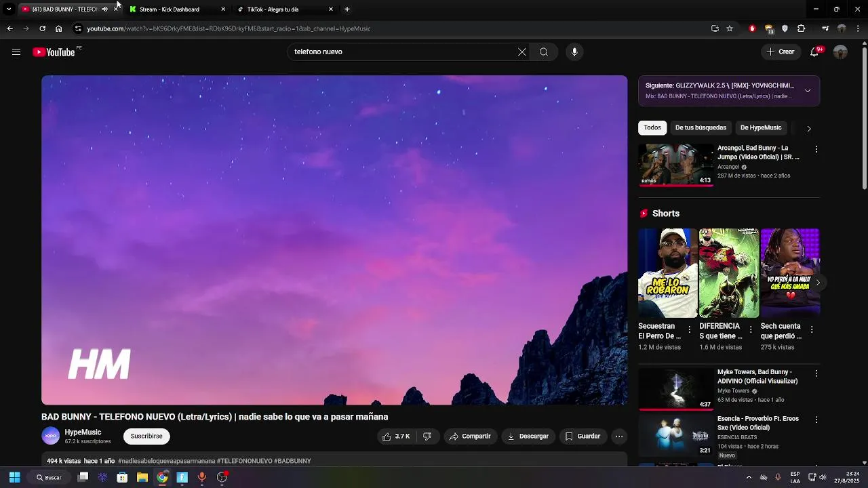Click the Descargar download button
Screen dimensions: 868x488
(528, 436)
